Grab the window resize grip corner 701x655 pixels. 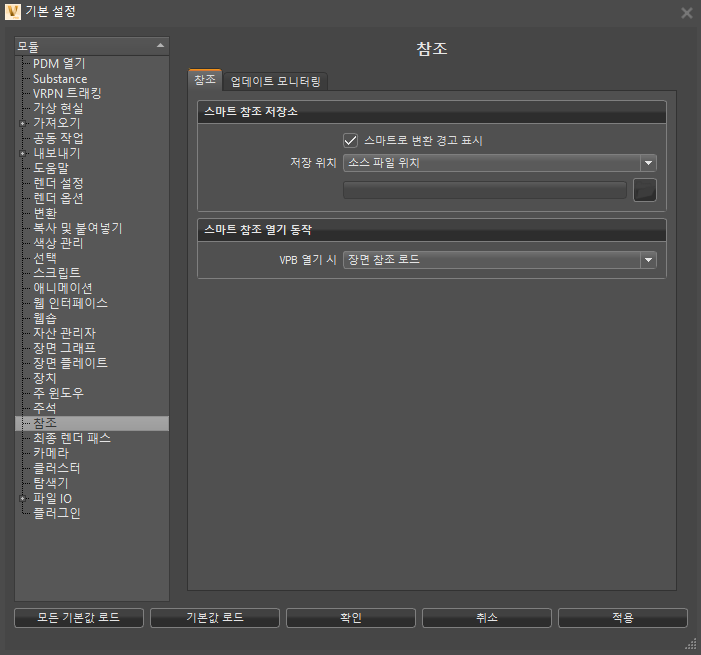click(x=691, y=644)
